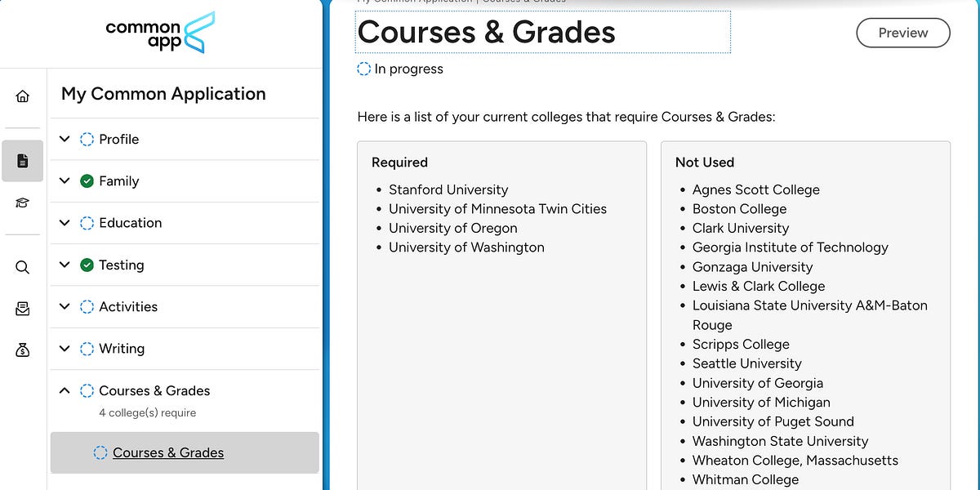Viewport: 980px width, 490px height.
Task: Expand the Education section
Action: click(65, 222)
